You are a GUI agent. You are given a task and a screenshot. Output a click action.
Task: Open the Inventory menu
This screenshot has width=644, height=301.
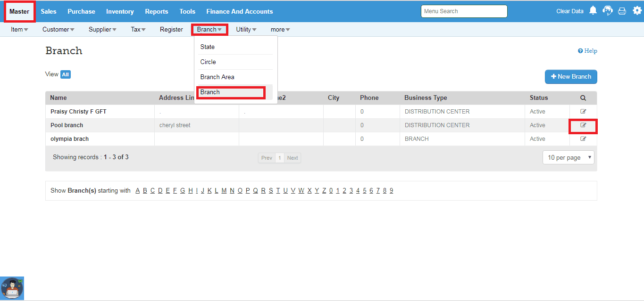pyautogui.click(x=120, y=11)
